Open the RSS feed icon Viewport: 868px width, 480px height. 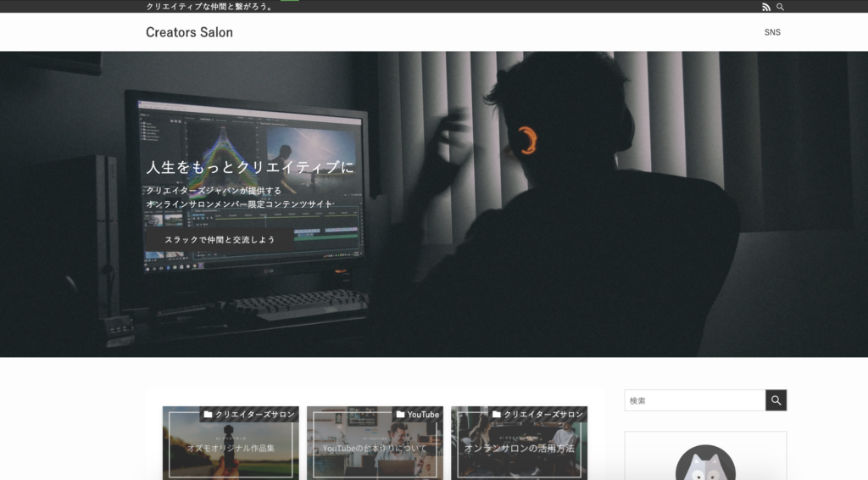(766, 7)
